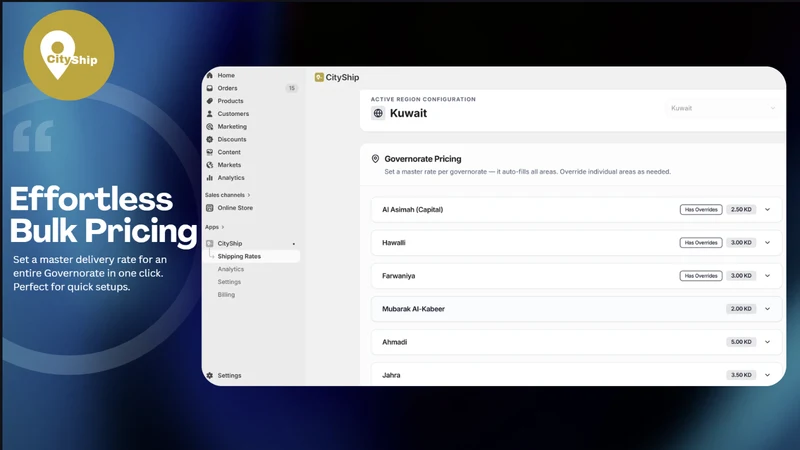Click the 5.00 KD rate for Ahmadi
Image resolution: width=800 pixels, height=450 pixels.
click(x=741, y=342)
